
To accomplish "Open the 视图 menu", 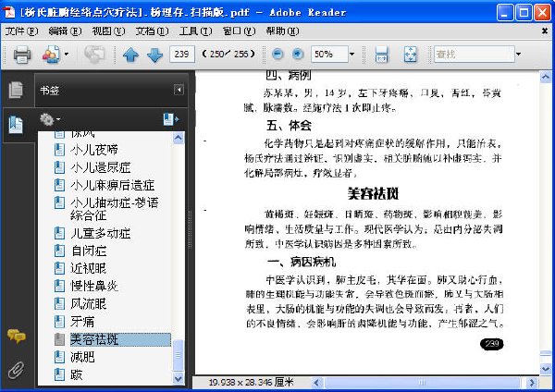I will pyautogui.click(x=108, y=31).
